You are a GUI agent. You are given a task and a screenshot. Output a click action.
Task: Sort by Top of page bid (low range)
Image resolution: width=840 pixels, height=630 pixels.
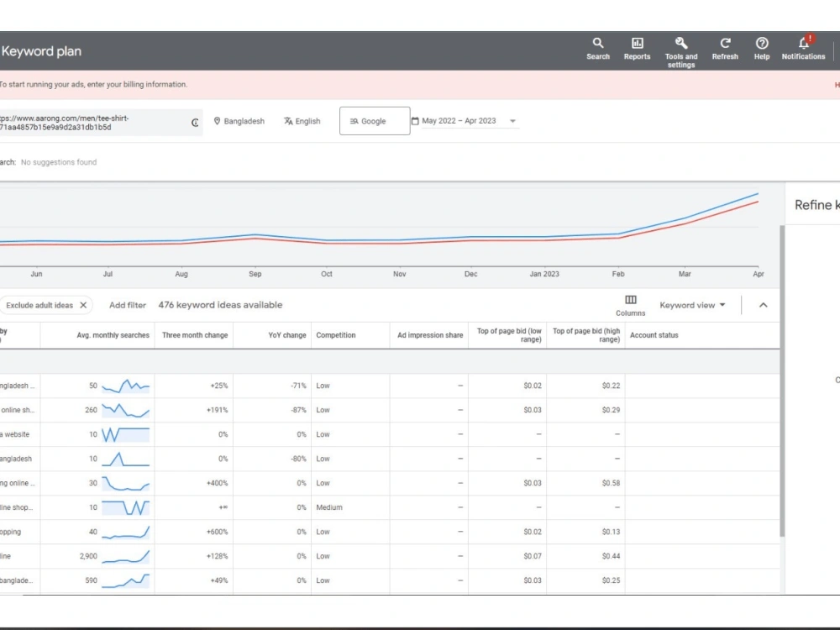(509, 335)
